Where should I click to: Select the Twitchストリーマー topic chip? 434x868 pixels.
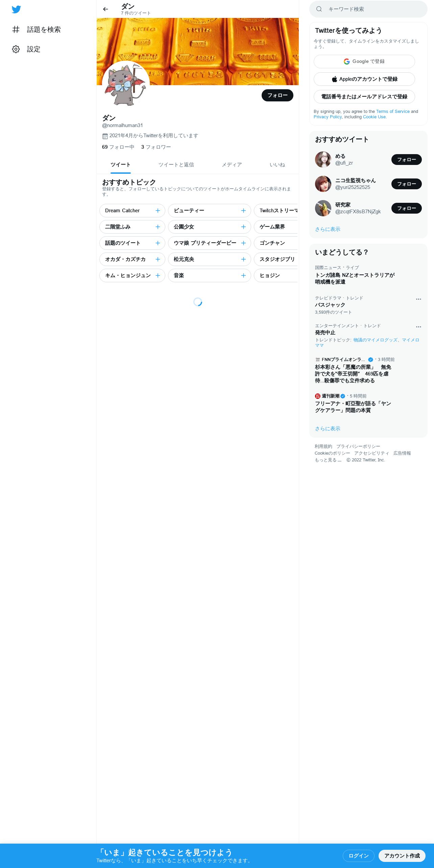[276, 211]
